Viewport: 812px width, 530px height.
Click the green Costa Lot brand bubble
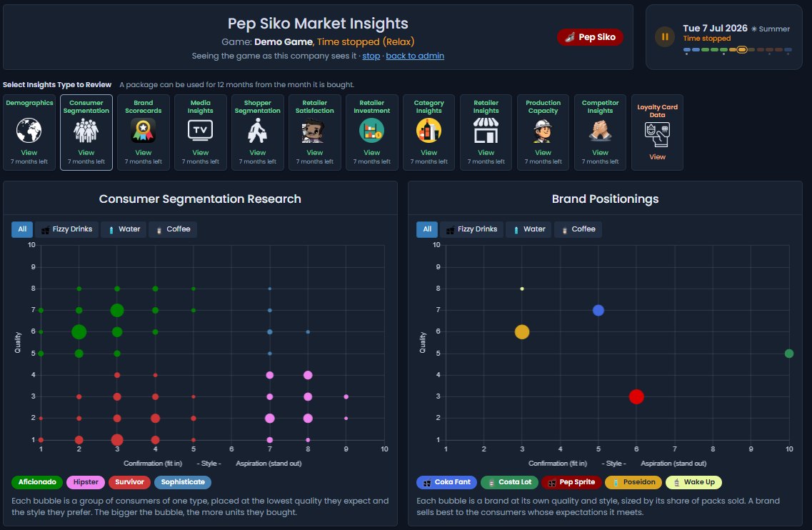[x=789, y=354]
